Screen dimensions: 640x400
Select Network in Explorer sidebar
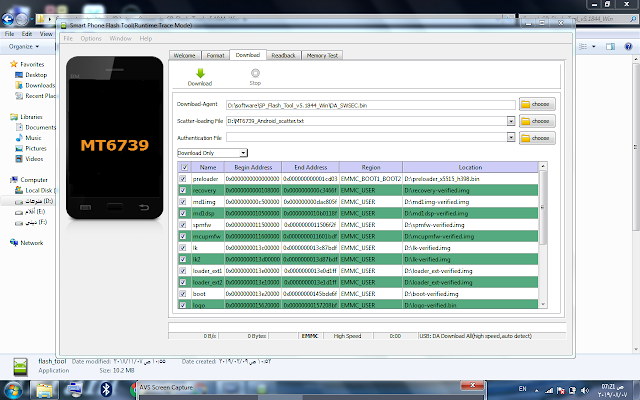pyautogui.click(x=27, y=243)
